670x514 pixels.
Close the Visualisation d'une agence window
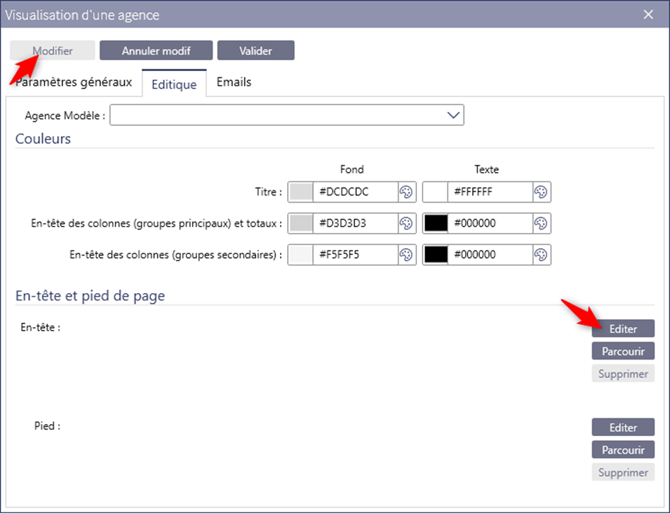click(x=648, y=15)
